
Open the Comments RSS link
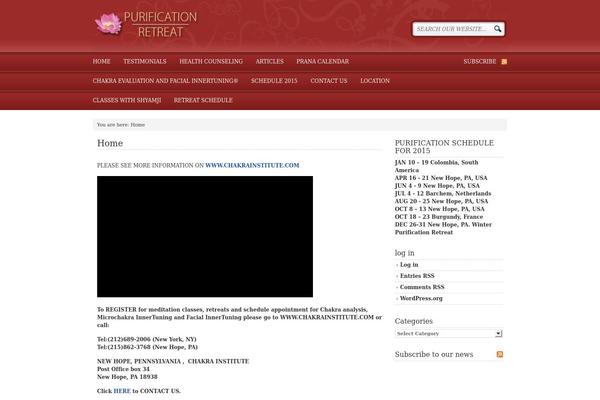422,287
